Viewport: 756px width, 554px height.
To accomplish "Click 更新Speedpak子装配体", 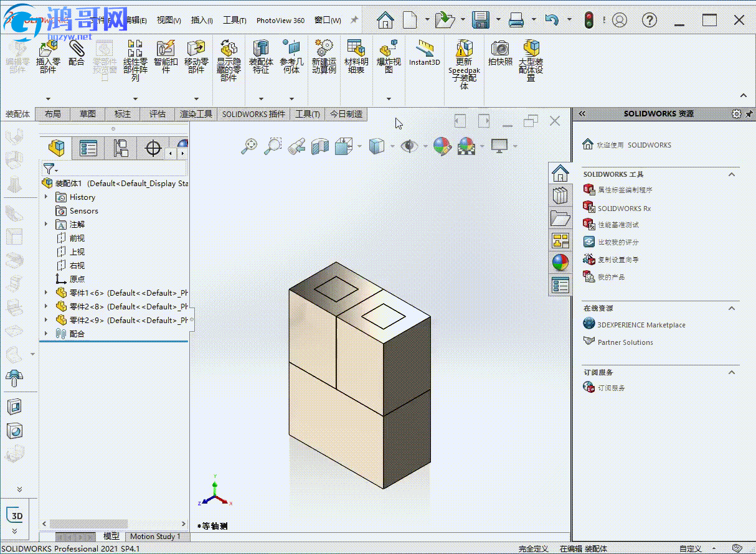I will click(x=464, y=65).
